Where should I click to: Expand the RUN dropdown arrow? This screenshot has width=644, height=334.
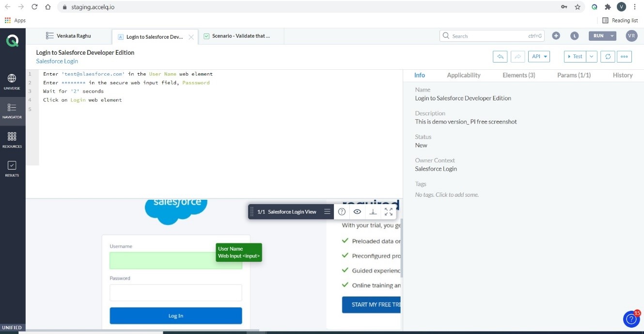coord(612,36)
